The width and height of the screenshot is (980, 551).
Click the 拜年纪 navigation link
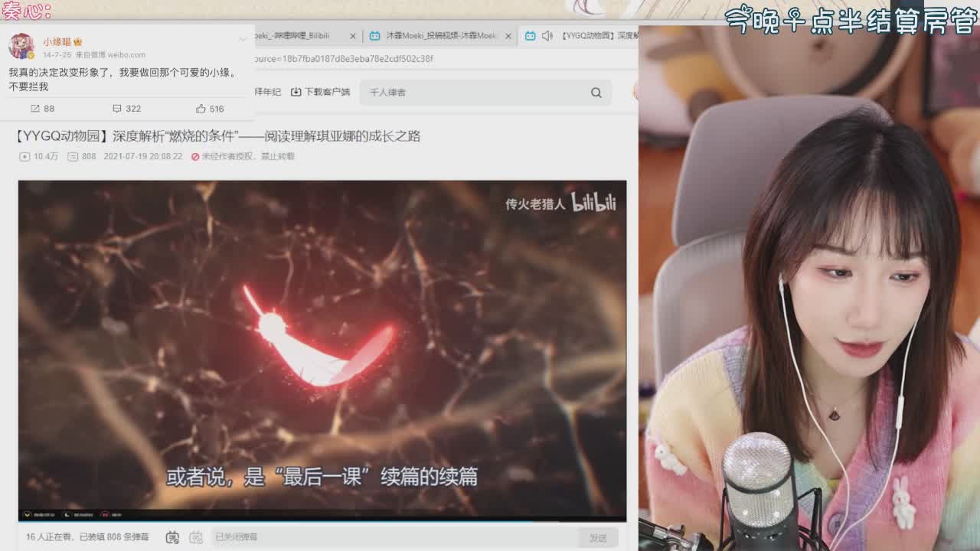tap(268, 92)
